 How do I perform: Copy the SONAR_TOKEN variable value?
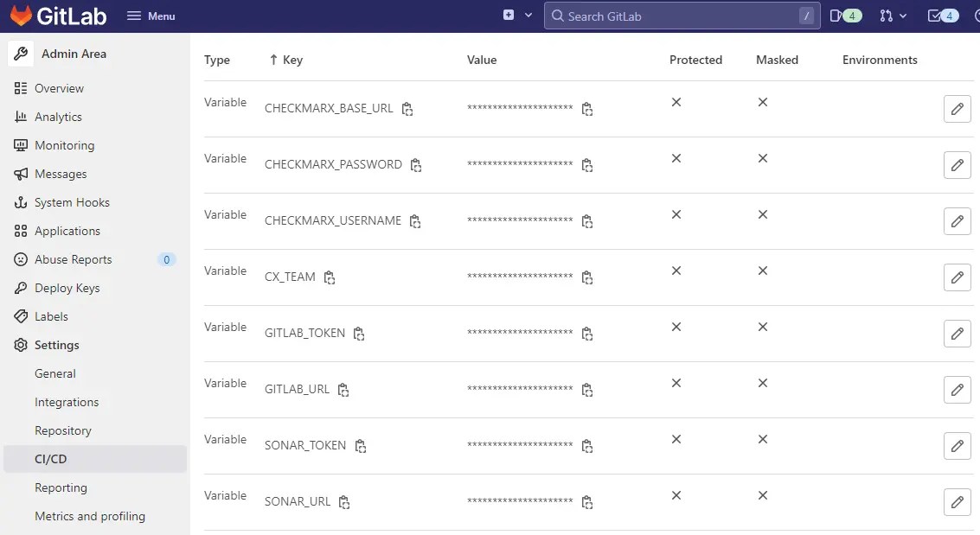(587, 446)
